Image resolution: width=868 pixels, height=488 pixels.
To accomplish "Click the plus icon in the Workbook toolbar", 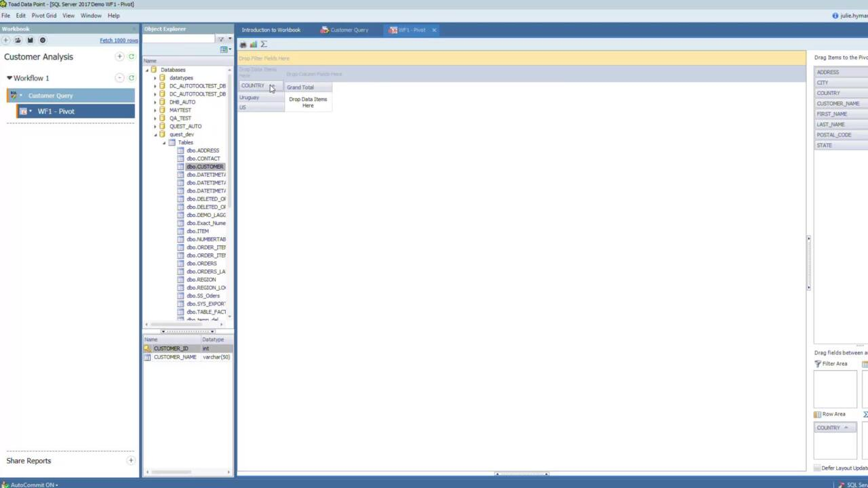I will (5, 40).
